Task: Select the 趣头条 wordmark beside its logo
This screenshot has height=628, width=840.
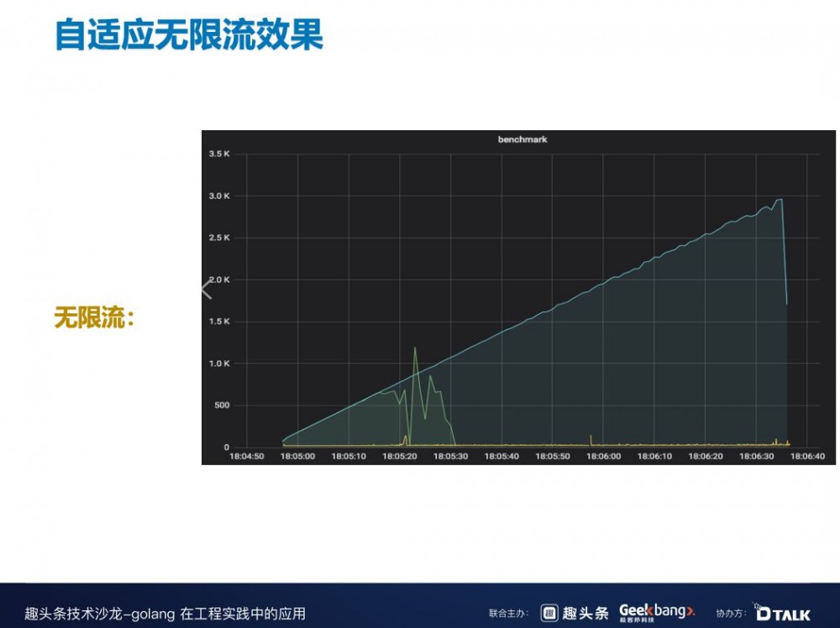Action: (587, 611)
